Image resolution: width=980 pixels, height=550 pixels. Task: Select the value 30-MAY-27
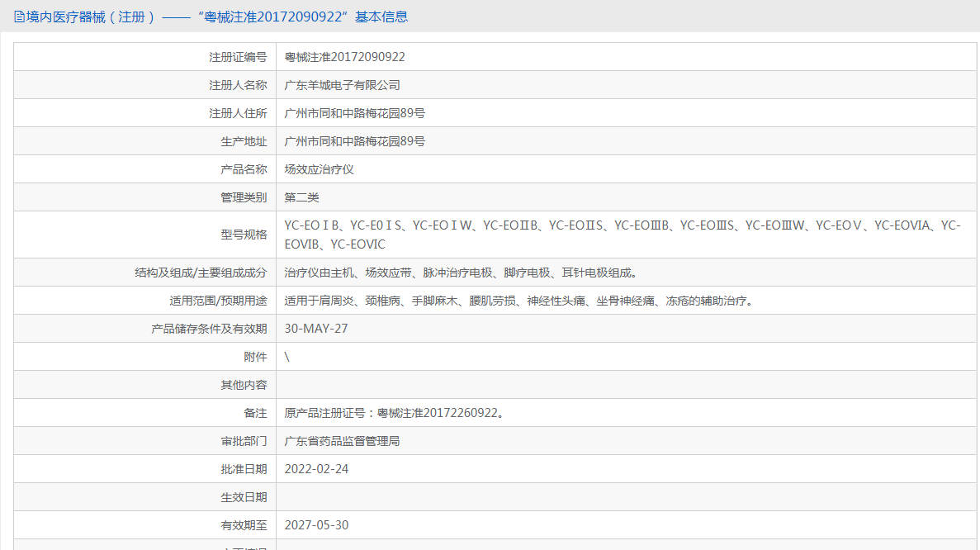tap(315, 329)
